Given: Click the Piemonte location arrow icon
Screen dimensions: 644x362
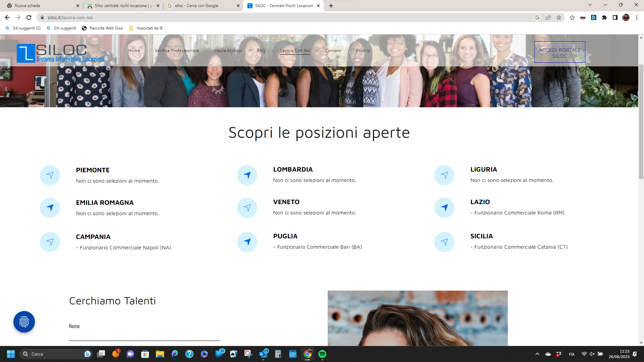Looking at the screenshot, I should point(50,175).
